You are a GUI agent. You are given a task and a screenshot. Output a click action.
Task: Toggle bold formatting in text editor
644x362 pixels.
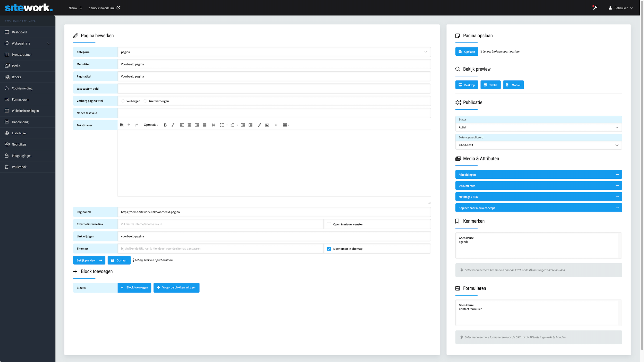point(165,125)
